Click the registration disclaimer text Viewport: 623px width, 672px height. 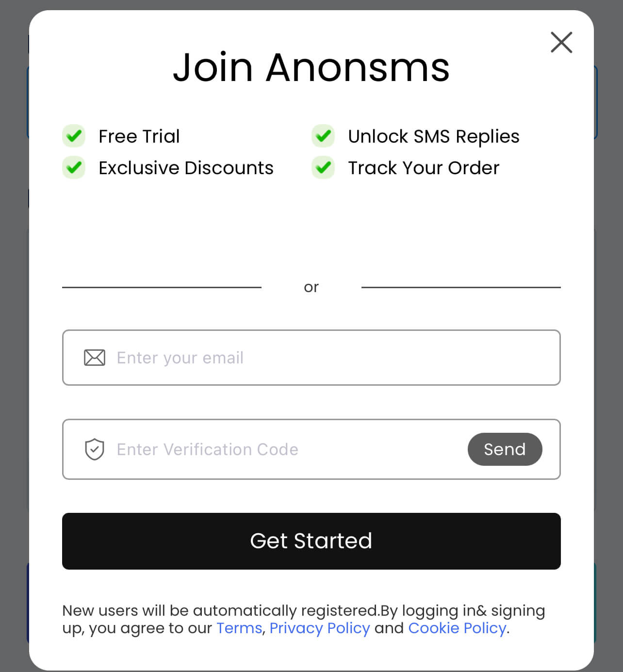tap(304, 619)
